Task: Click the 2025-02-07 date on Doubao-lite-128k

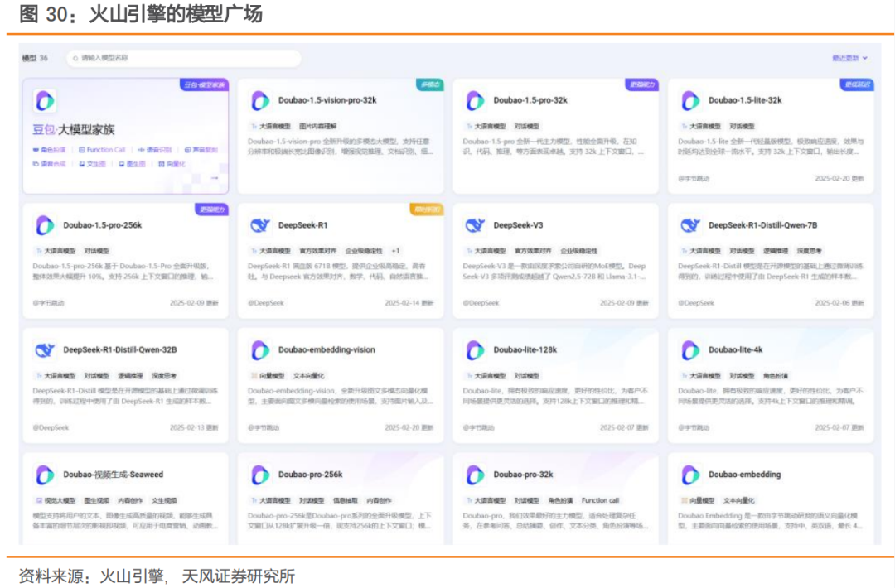Action: (624, 427)
